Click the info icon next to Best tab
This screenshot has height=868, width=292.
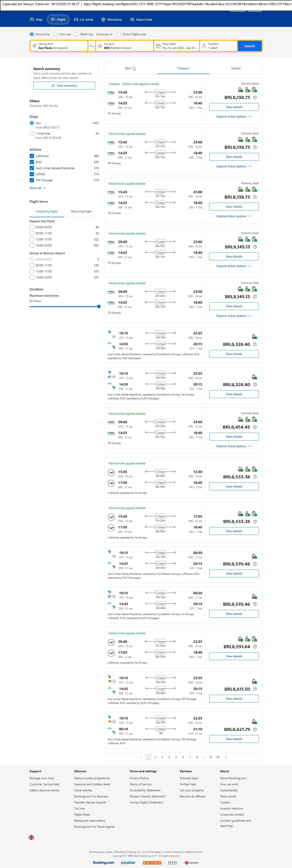pyautogui.click(x=134, y=69)
